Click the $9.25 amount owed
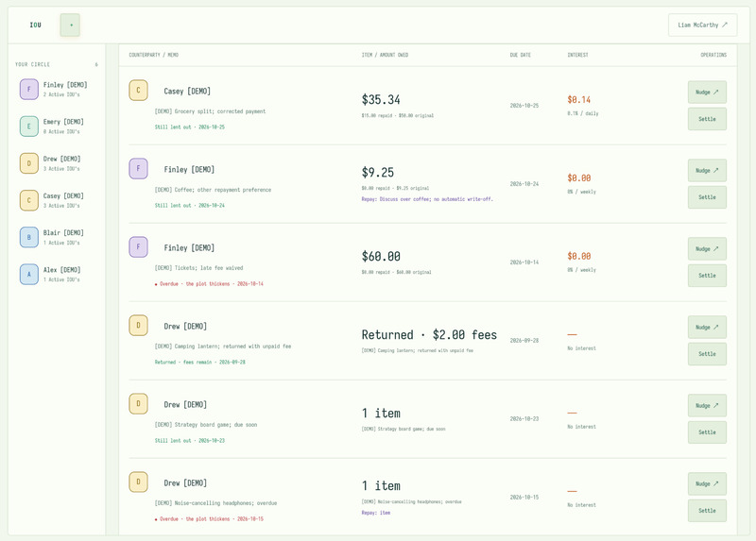The height and width of the screenshot is (541, 756). pos(377,173)
